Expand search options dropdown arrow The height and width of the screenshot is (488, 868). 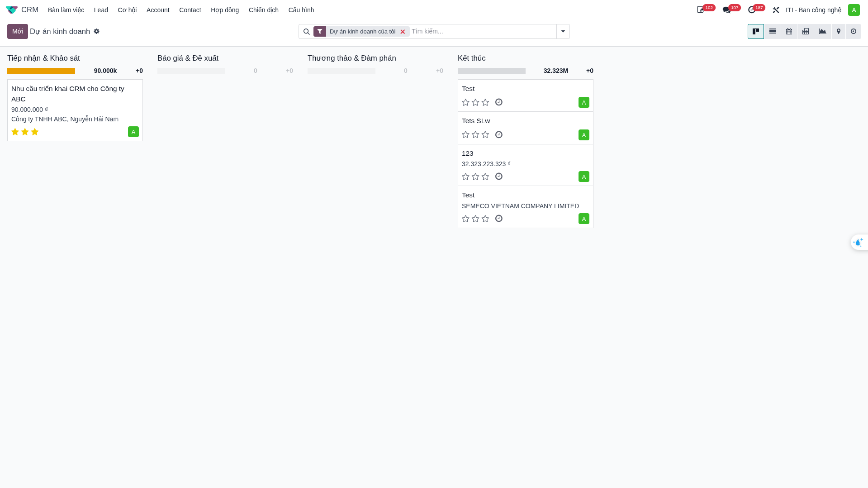(x=563, y=31)
